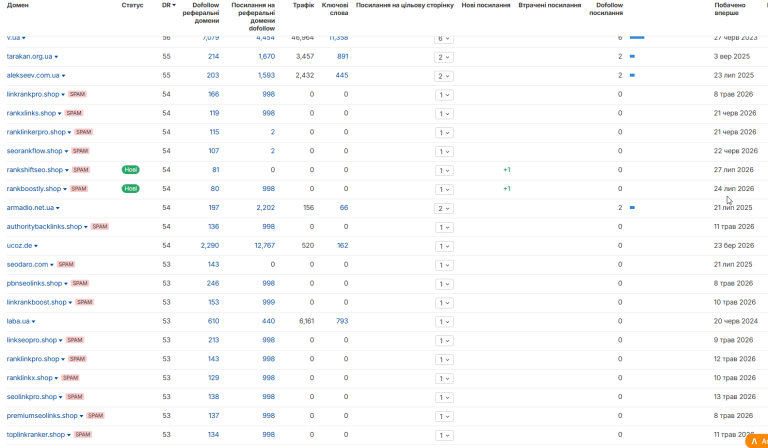Open rankxlinks.shop domain link

(31, 113)
